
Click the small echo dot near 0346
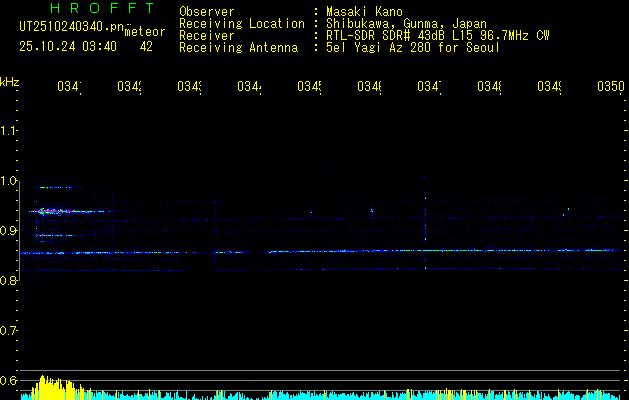pos(372,209)
